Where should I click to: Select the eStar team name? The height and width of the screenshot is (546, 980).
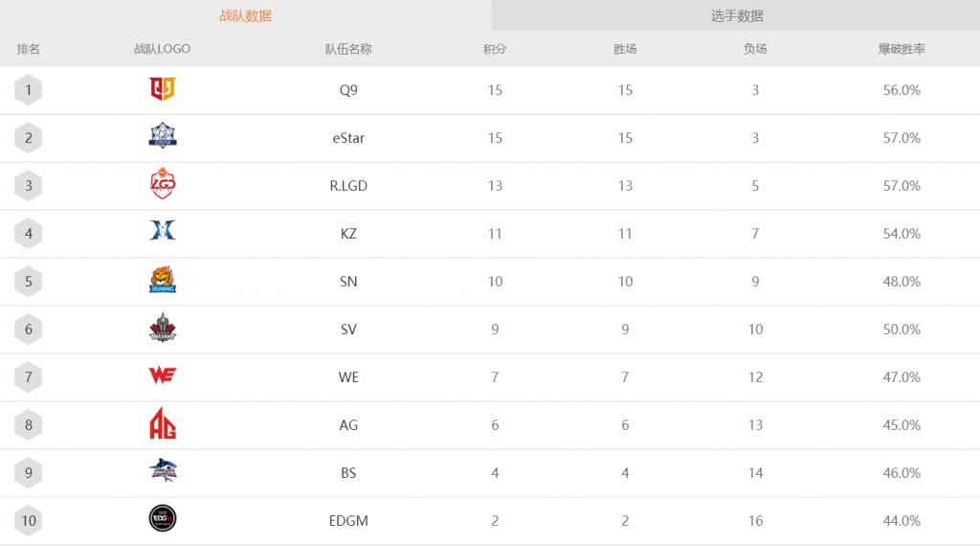pyautogui.click(x=348, y=138)
